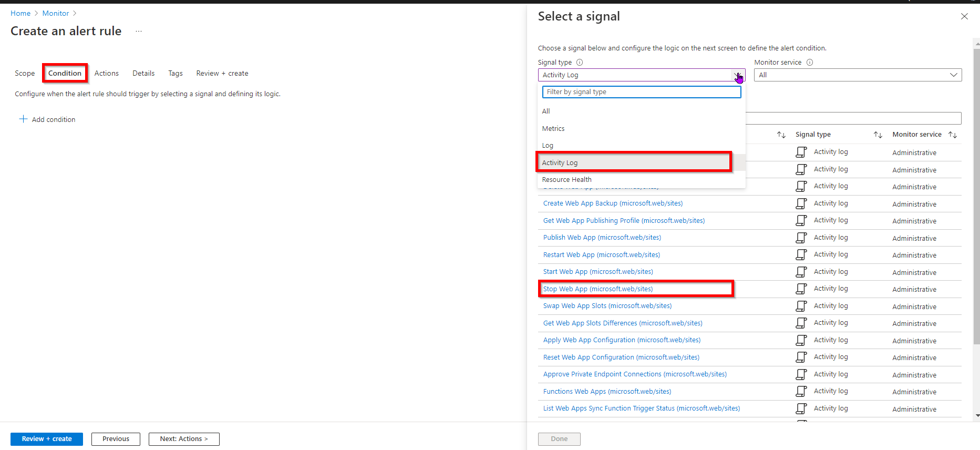Screen dimensions: 980x450
Task: Click the blue Review + create button
Action: coord(47,439)
